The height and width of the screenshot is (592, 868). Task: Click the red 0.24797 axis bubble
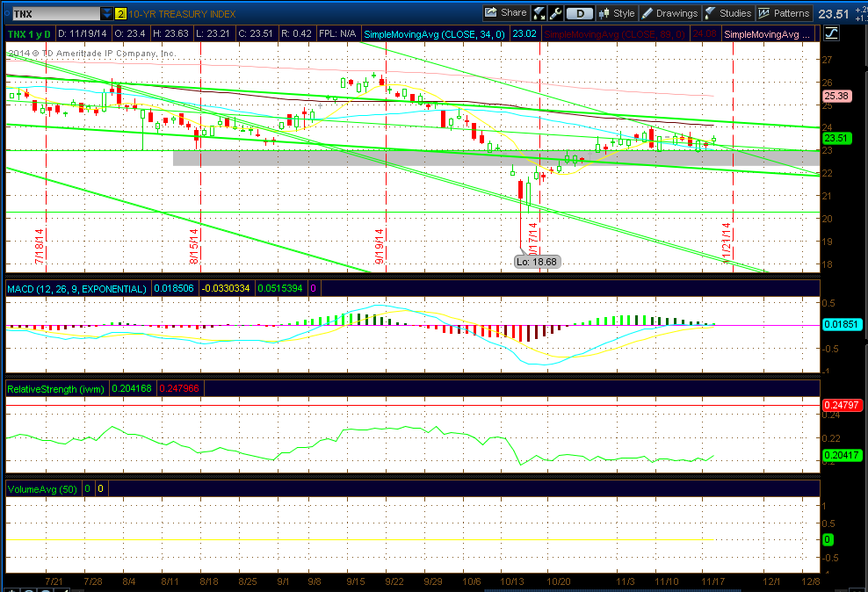[841, 405]
